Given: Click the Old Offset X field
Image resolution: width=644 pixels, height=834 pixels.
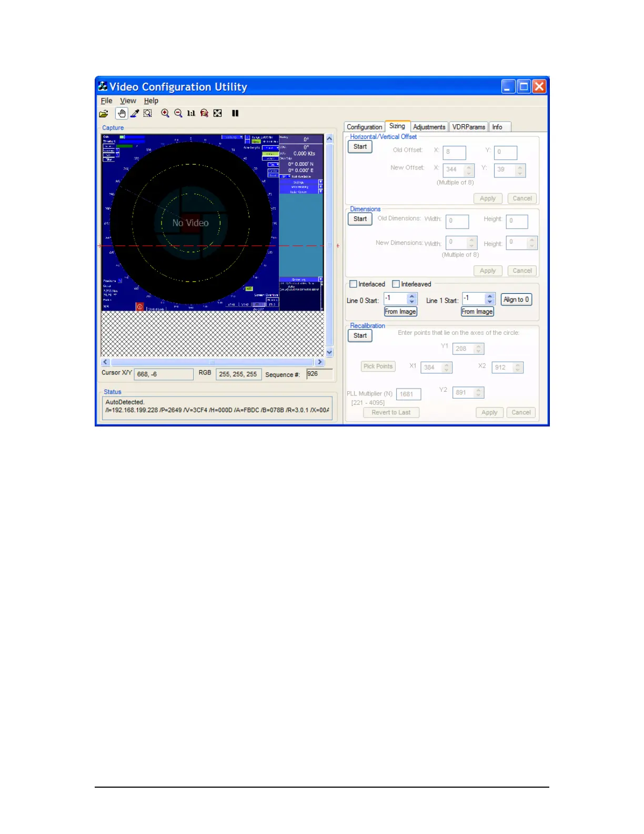Looking at the screenshot, I should pos(454,152).
